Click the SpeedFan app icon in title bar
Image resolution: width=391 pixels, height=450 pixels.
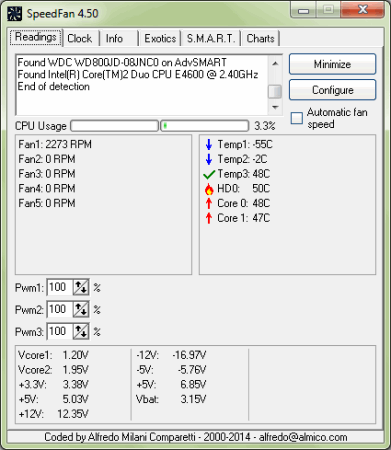(14, 14)
